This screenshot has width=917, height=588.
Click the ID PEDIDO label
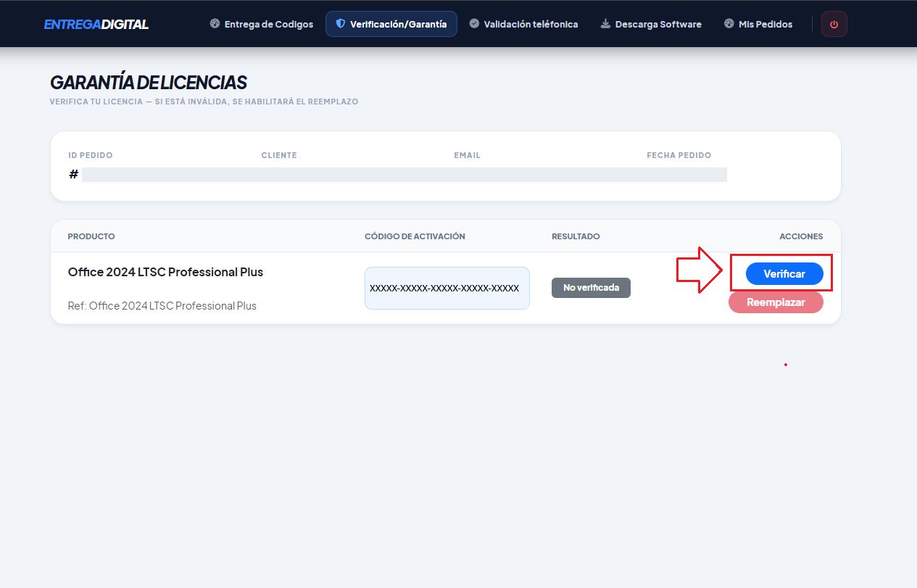91,155
